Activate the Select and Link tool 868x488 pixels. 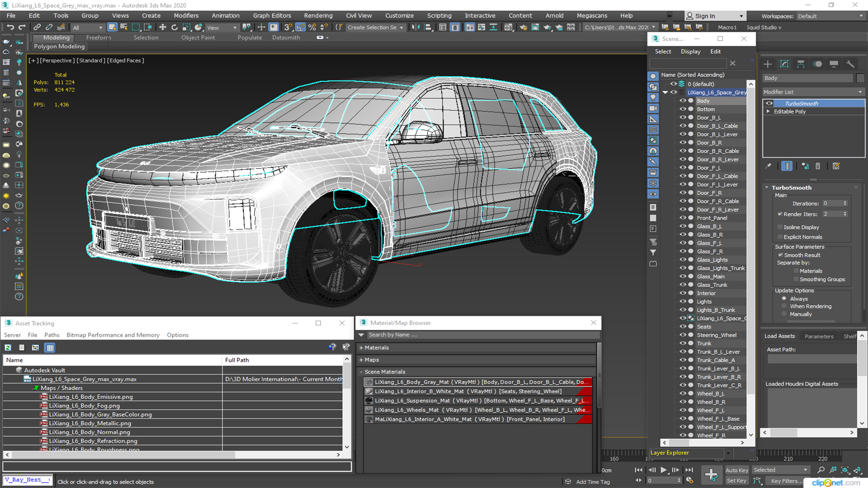[38, 27]
